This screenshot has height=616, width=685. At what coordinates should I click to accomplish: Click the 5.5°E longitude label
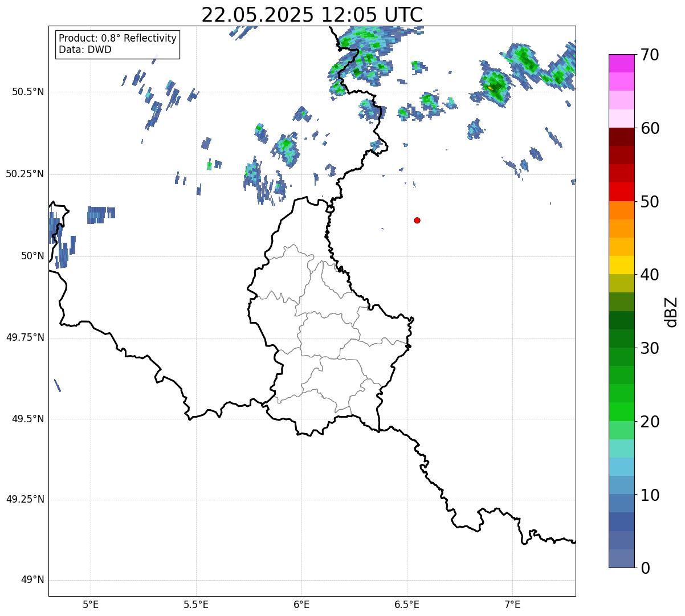(x=196, y=605)
